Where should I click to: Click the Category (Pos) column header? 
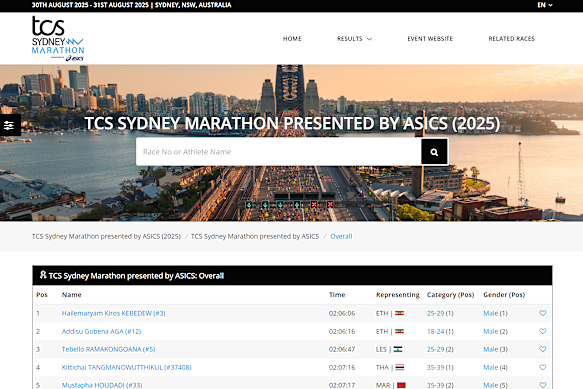point(450,295)
